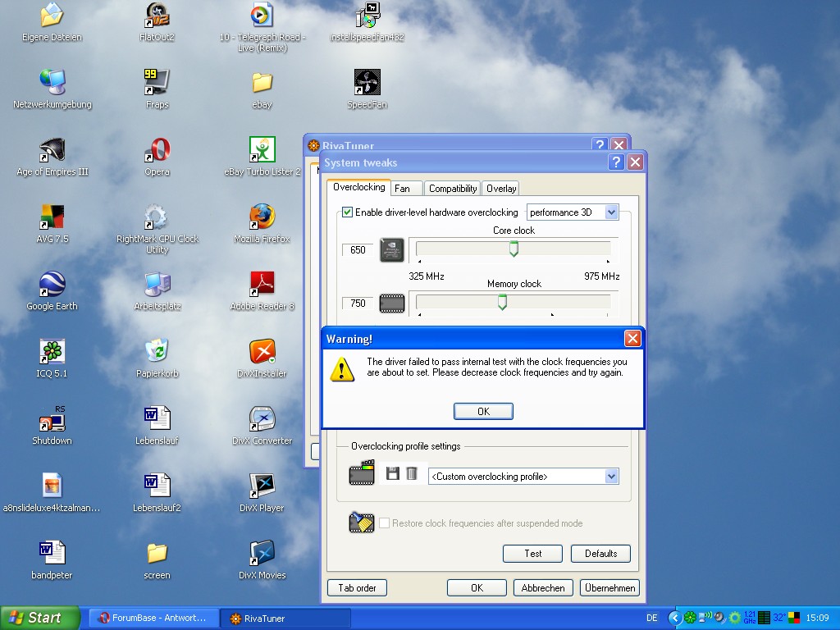Click the broom icon beside the Restore option

click(x=362, y=523)
